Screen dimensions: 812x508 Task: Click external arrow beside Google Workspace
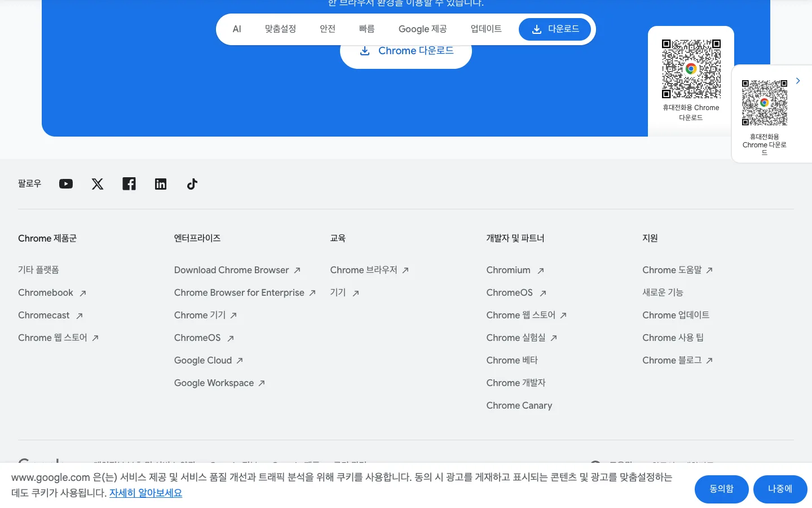(x=262, y=383)
